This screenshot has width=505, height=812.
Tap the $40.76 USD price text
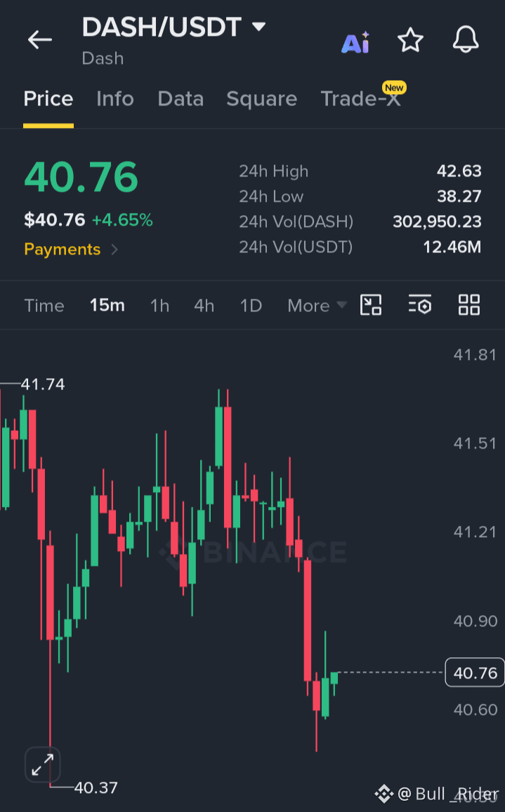click(54, 220)
